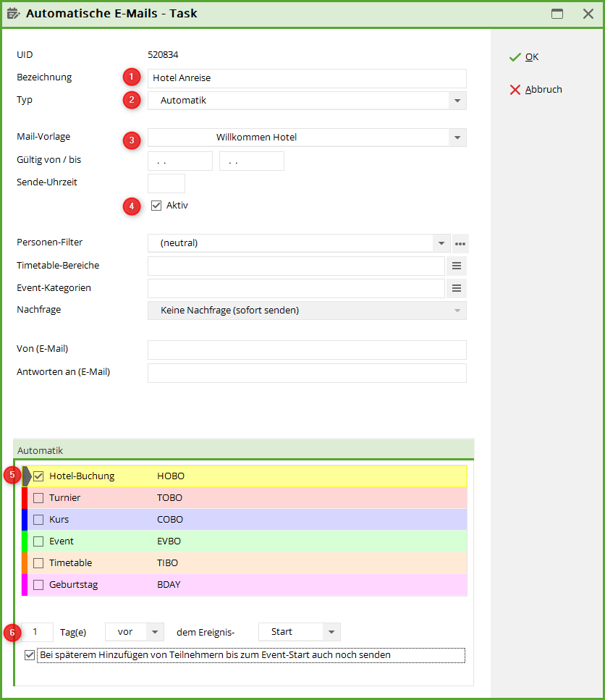The image size is (605, 700).
Task: Click the red X Abbruch icon
Action: click(x=515, y=90)
